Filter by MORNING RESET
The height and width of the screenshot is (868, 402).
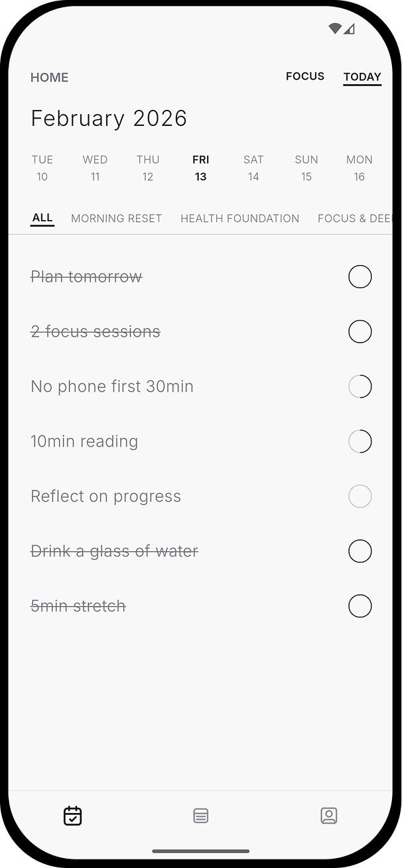point(116,218)
